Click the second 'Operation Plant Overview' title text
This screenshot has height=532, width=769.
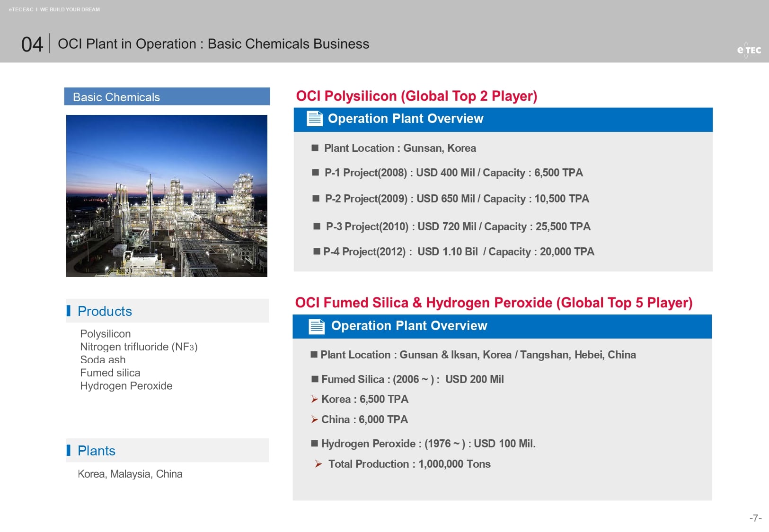pos(409,326)
